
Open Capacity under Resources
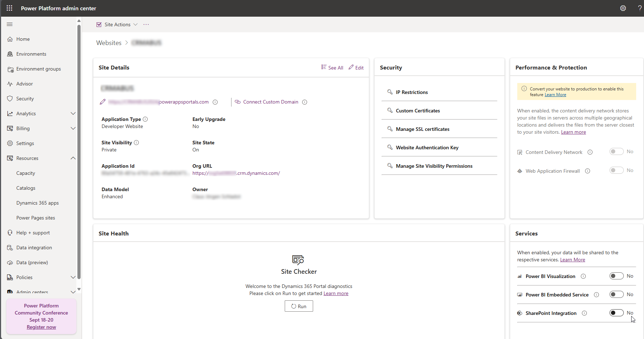tap(26, 173)
